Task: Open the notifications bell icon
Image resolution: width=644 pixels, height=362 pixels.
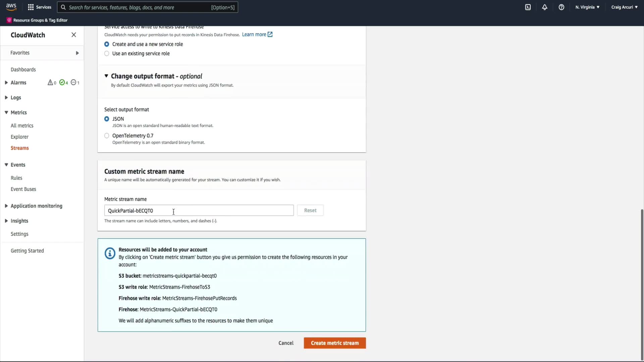Action: point(545,7)
